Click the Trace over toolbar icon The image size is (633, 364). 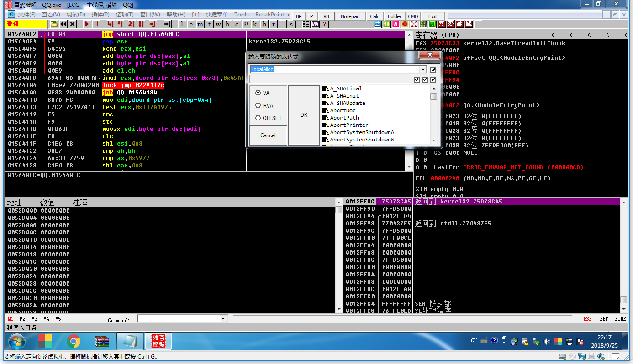[141, 24]
